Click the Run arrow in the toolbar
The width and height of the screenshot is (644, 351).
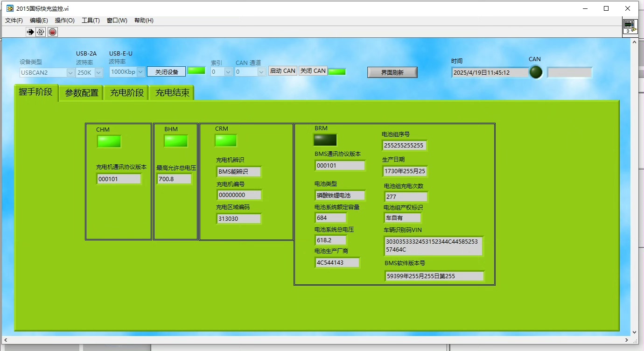click(x=30, y=32)
